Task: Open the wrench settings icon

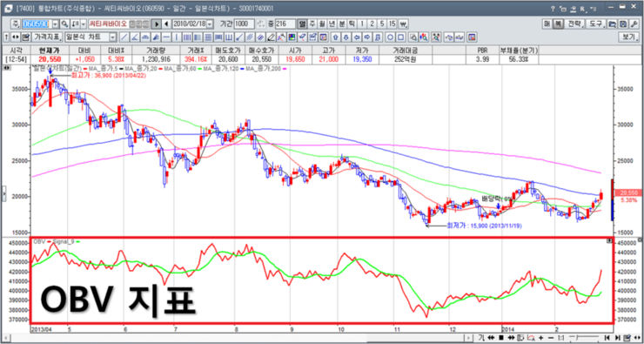Action: pyautogui.click(x=634, y=24)
